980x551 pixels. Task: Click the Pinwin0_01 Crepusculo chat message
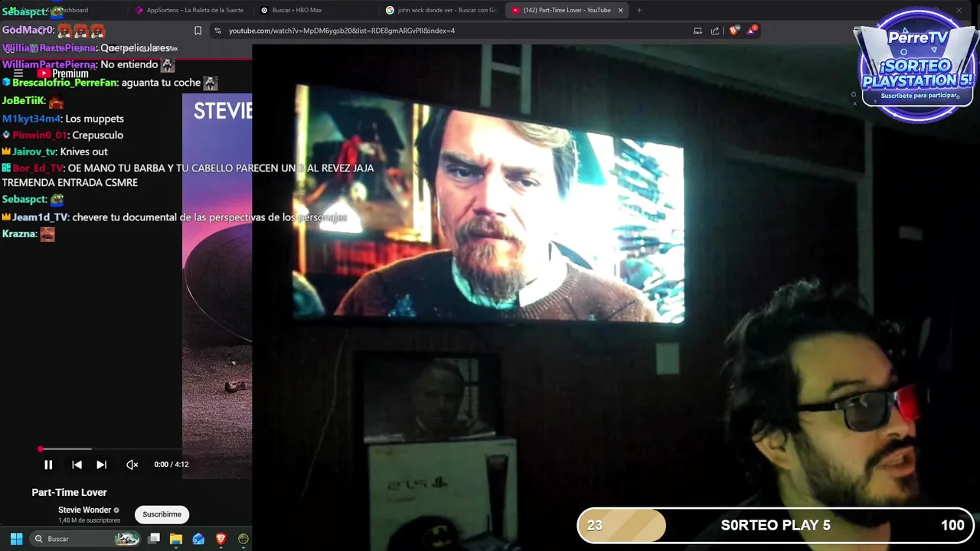click(63, 135)
